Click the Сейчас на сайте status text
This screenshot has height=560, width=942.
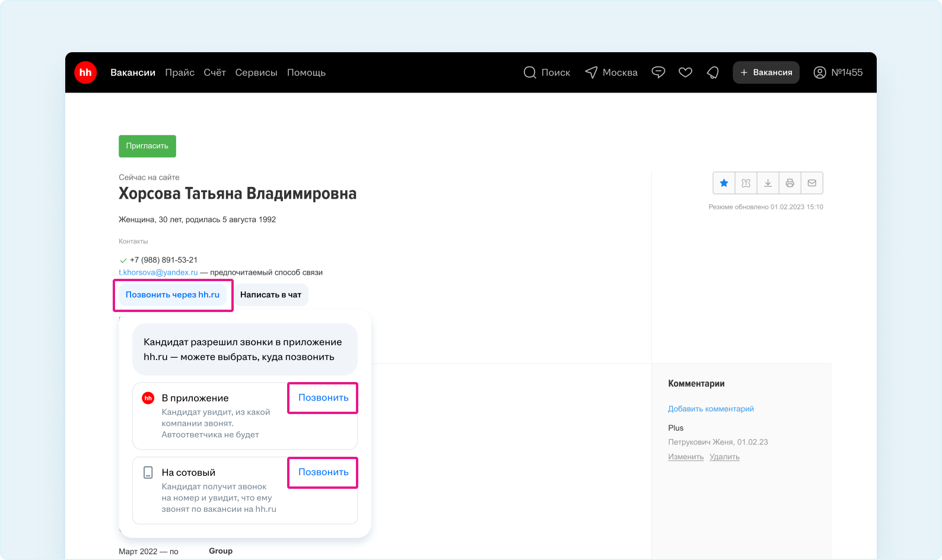pos(149,177)
